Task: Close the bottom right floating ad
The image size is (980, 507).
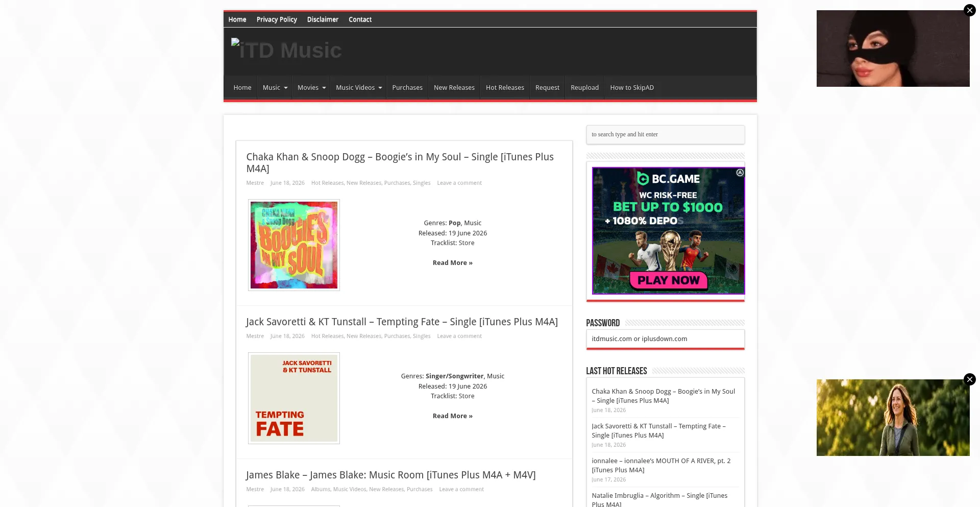Action: [970, 379]
